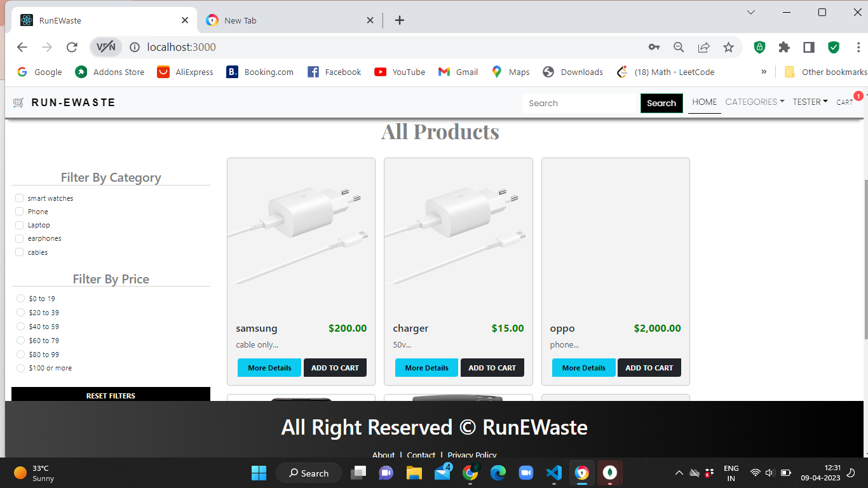Check the smart watches category filter

coord(20,198)
